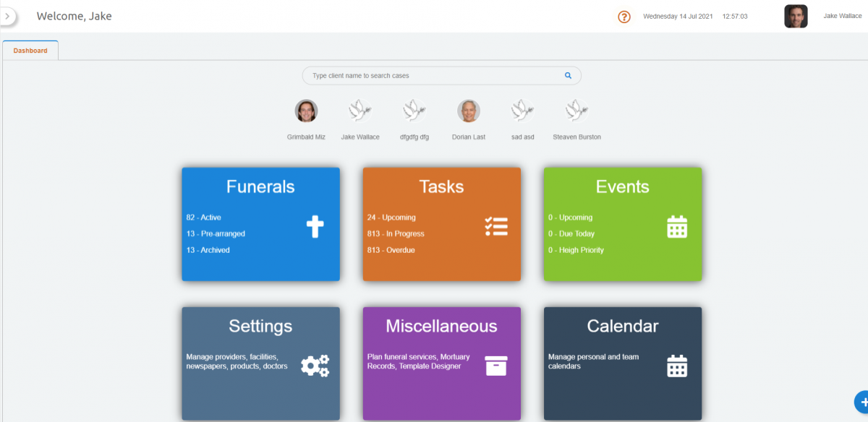This screenshot has width=868, height=422.
Task: Click the checklist icon on Tasks tile
Action: click(x=496, y=226)
